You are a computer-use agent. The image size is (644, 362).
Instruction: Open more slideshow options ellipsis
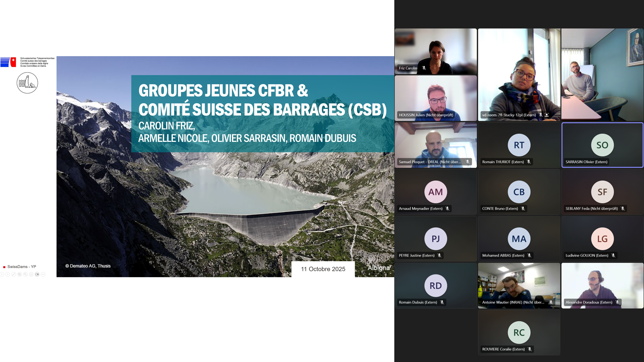[43, 274]
